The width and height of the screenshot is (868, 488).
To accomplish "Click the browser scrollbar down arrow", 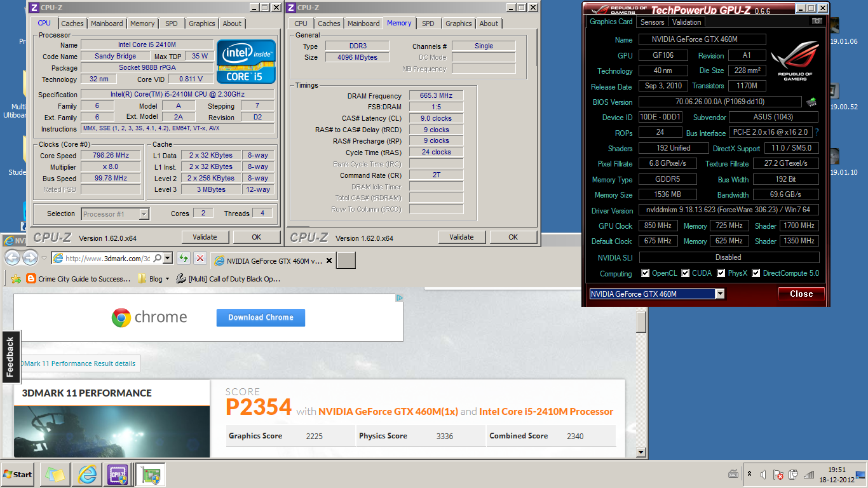I will tap(641, 453).
